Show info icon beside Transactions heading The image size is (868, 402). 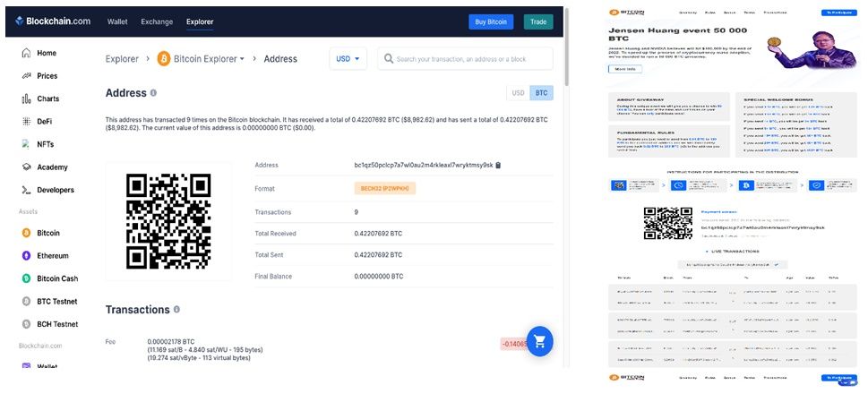coord(176,309)
